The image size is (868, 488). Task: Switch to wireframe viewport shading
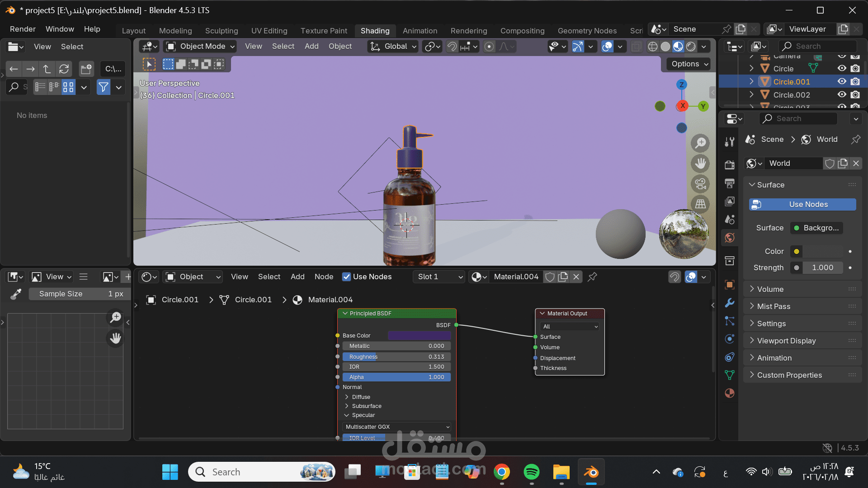pyautogui.click(x=652, y=47)
